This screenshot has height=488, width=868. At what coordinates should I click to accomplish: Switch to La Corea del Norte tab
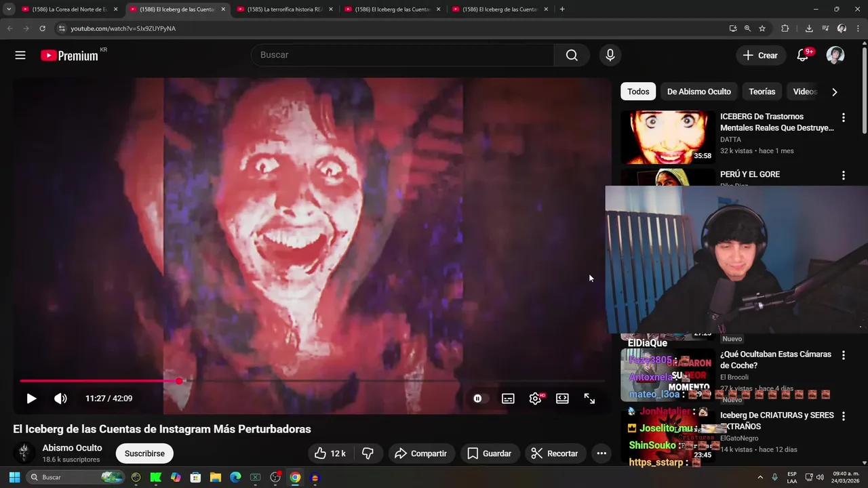click(71, 9)
